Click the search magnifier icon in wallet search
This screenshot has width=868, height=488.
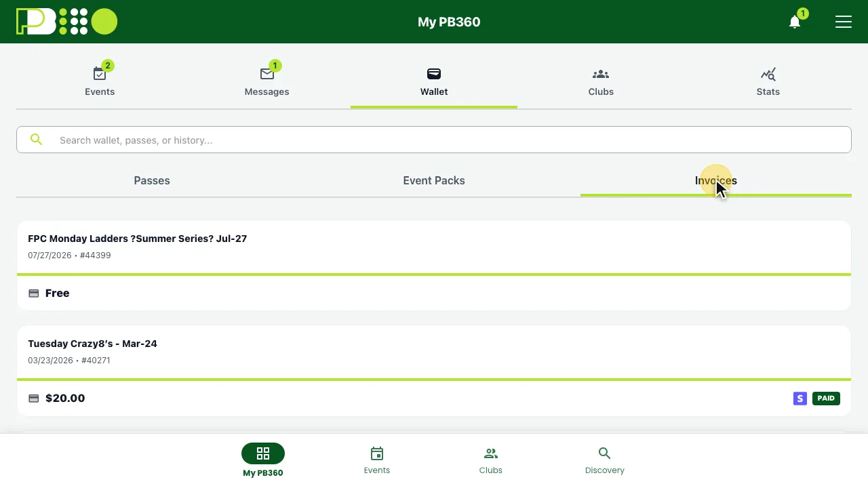pyautogui.click(x=37, y=140)
